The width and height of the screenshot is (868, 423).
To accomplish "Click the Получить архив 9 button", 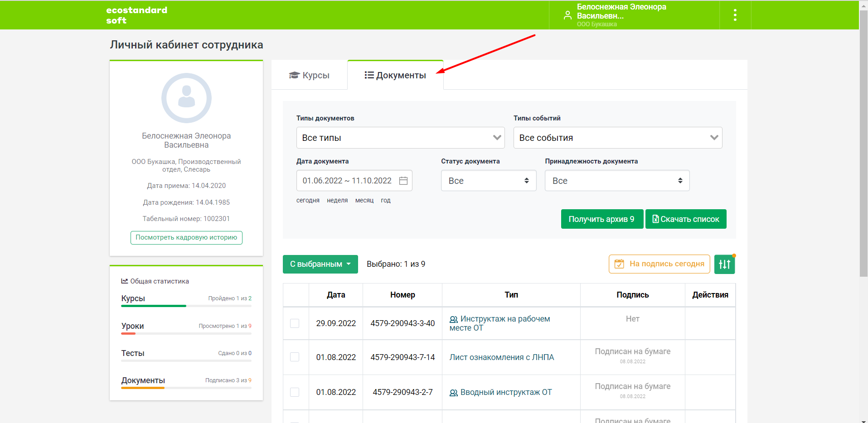I will (x=602, y=219).
